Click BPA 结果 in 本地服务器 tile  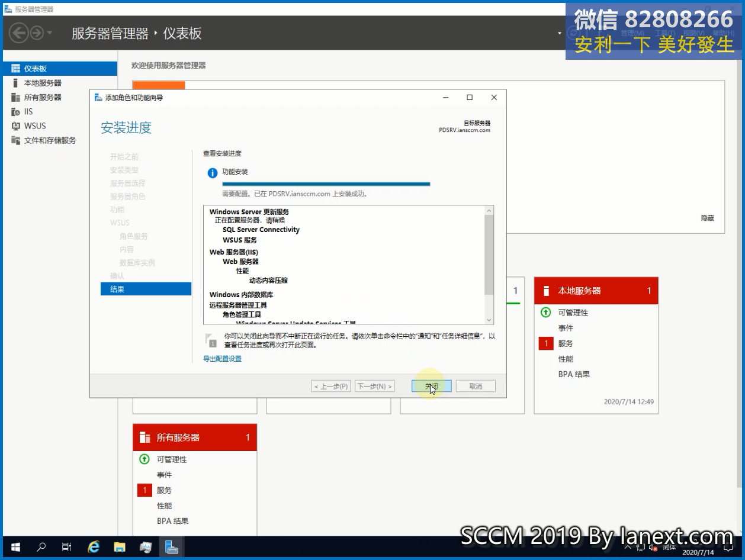574,374
